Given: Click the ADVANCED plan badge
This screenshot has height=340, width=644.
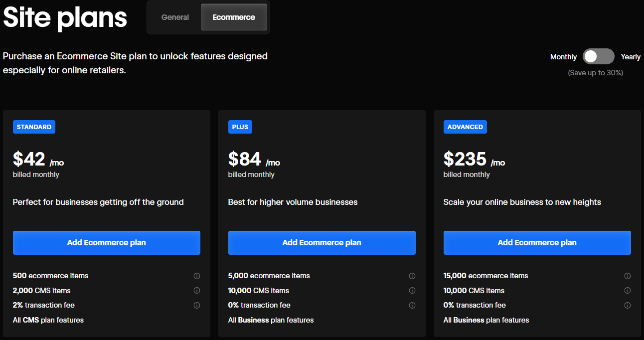Looking at the screenshot, I should [465, 127].
